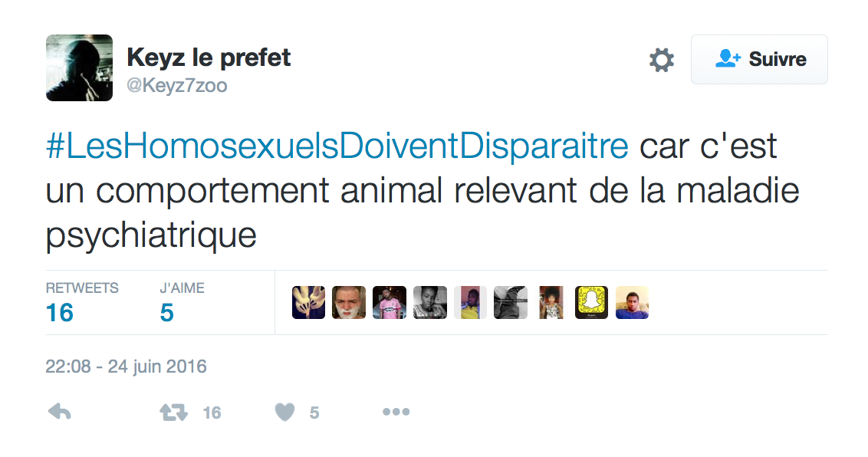Image resolution: width=868 pixels, height=457 pixels.
Task: Retweet this tweet using the retweet icon
Action: tap(173, 413)
